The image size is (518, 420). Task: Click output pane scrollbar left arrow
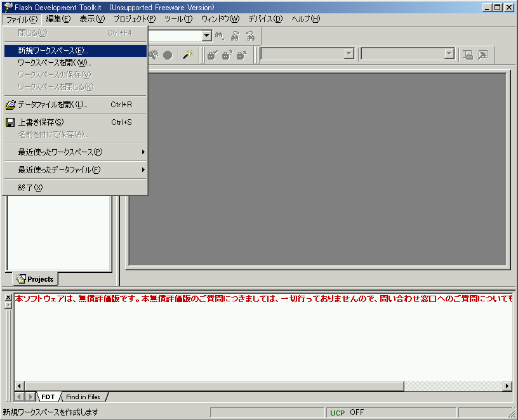[19, 386]
